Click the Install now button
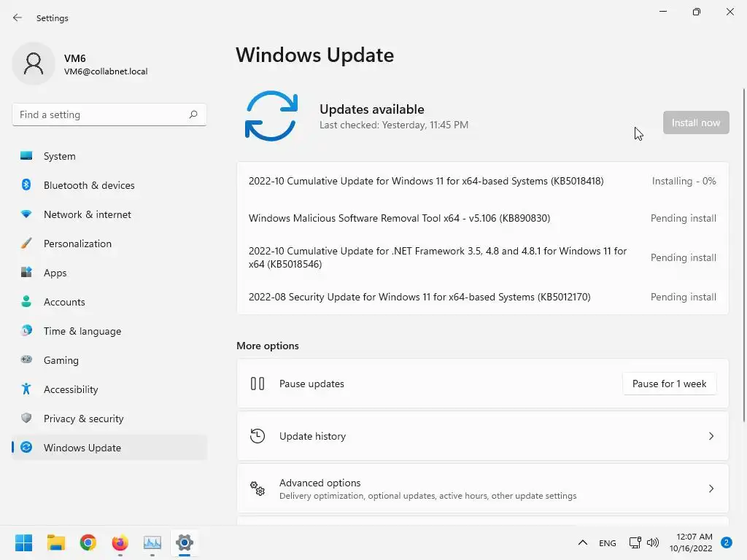The height and width of the screenshot is (560, 747). [x=696, y=122]
